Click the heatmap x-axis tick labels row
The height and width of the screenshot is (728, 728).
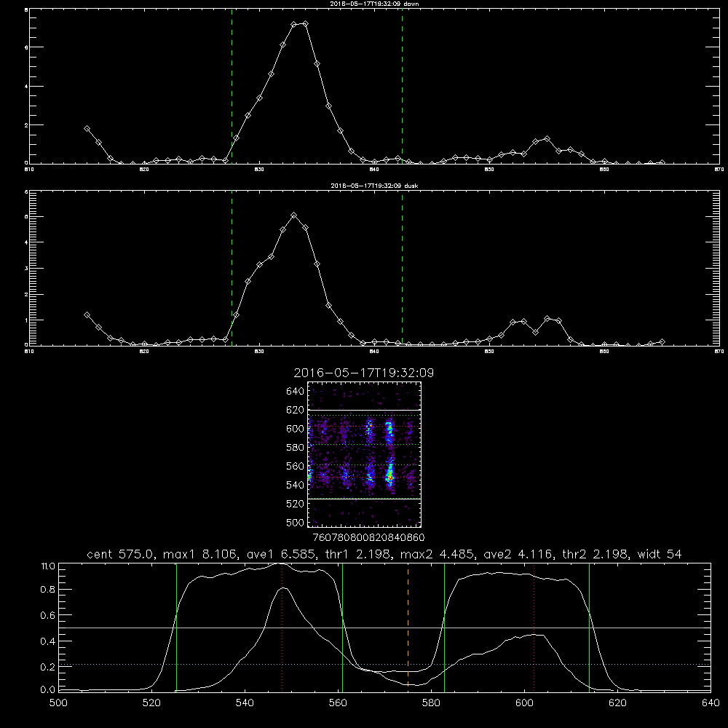pyautogui.click(x=369, y=538)
